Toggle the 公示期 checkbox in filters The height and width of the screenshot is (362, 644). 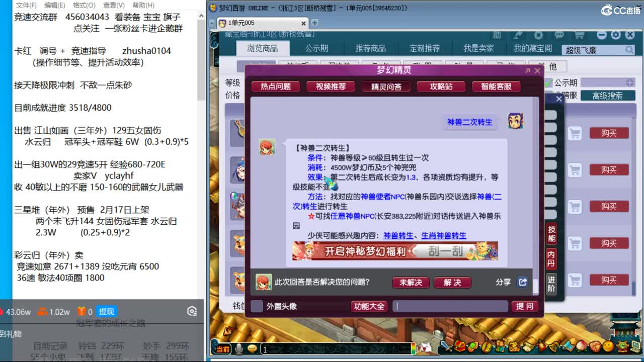point(548,82)
